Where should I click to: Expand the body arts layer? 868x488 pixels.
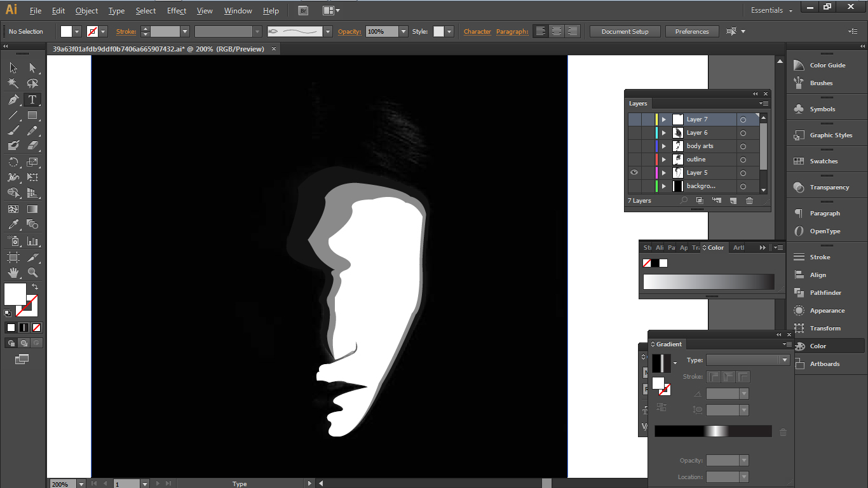tap(664, 146)
